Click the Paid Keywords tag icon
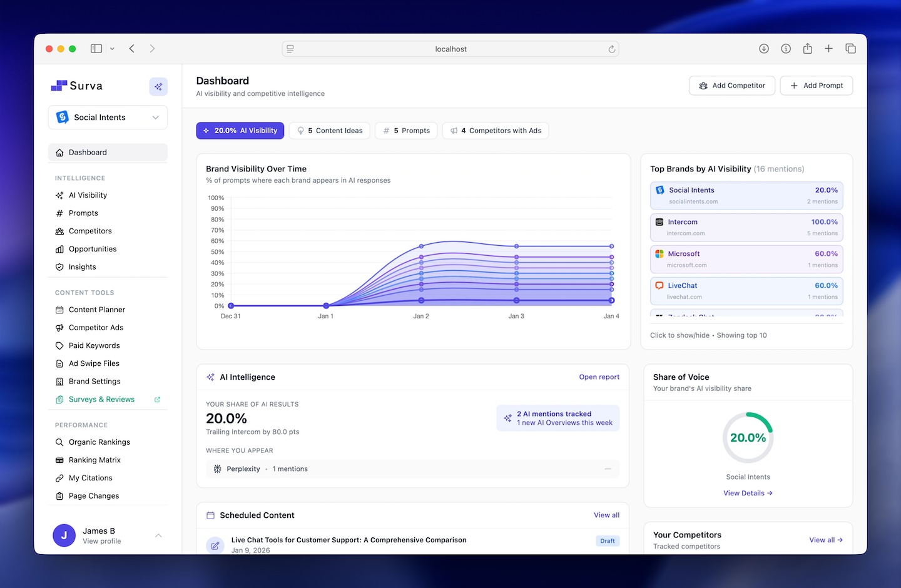This screenshot has width=901, height=588. pyautogui.click(x=59, y=345)
